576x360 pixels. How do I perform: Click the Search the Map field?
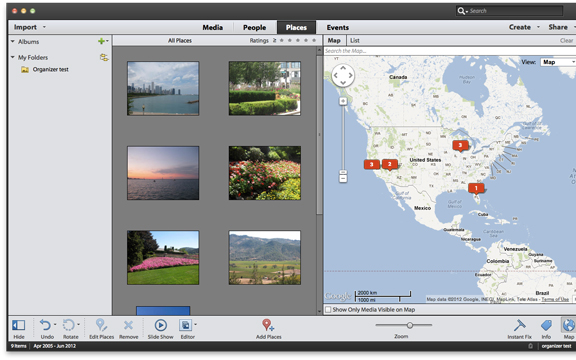pos(450,51)
